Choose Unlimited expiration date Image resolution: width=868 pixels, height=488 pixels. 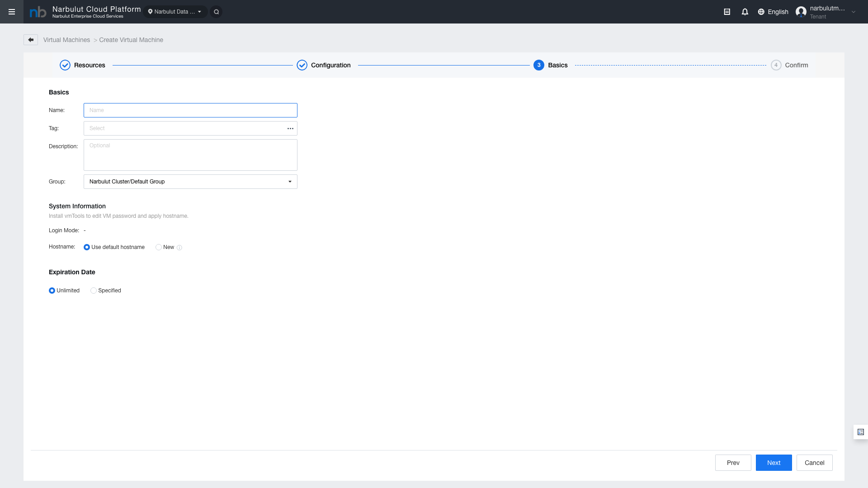click(x=64, y=291)
